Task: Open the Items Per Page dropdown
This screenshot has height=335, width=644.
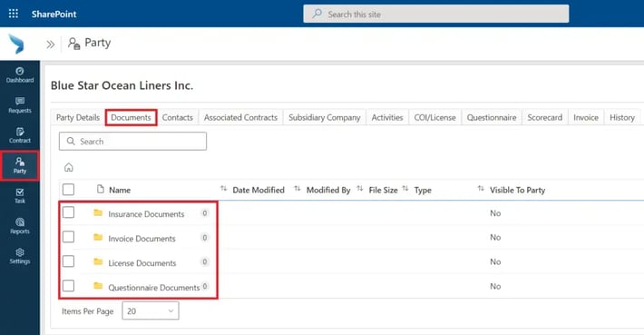Action: (151, 310)
